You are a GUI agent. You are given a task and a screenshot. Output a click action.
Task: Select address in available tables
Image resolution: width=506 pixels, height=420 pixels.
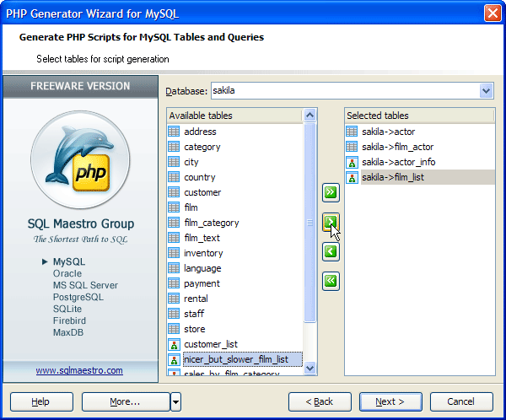[x=200, y=132]
